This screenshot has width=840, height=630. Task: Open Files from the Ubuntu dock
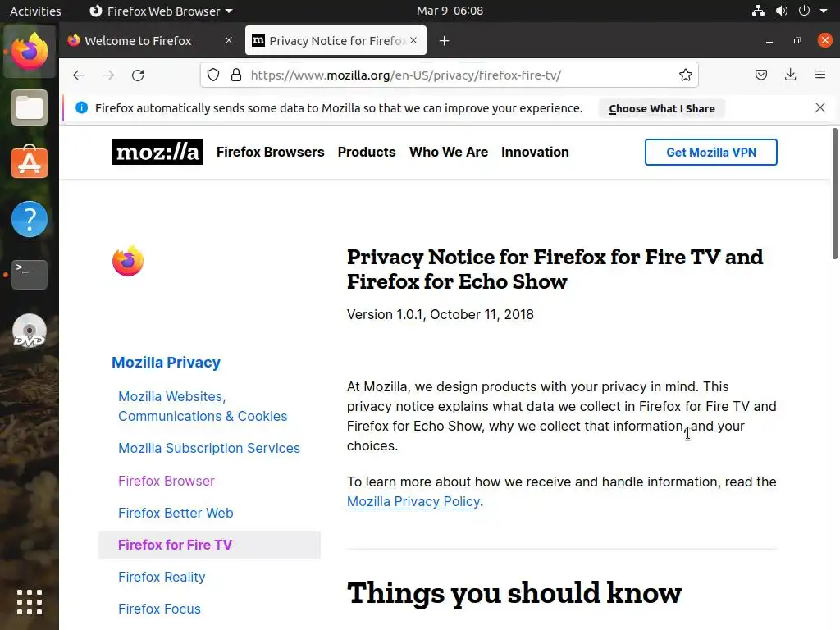coord(30,107)
